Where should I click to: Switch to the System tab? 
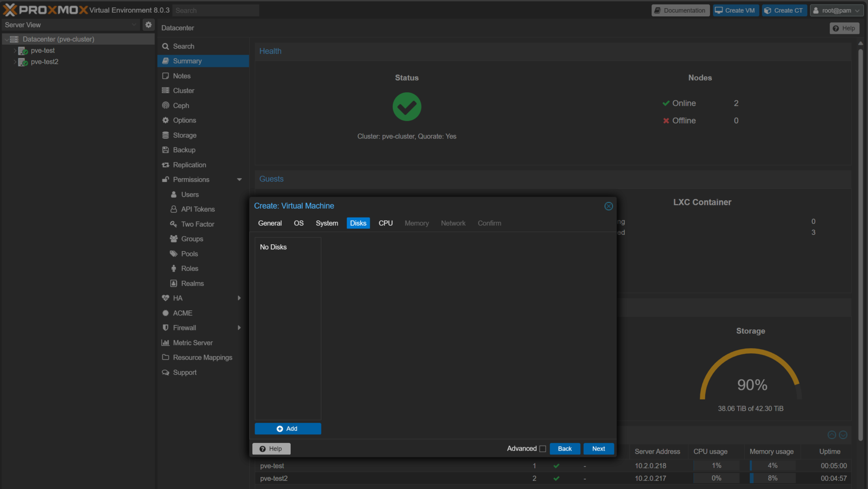click(x=327, y=223)
